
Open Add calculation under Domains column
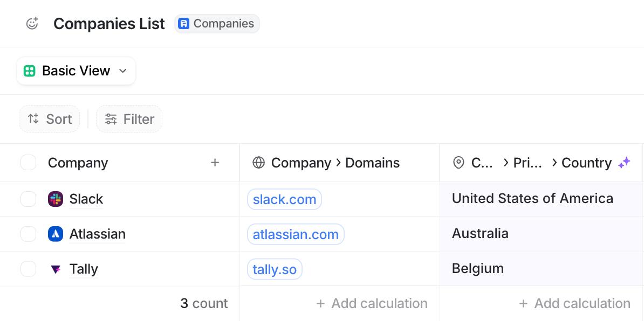point(372,303)
